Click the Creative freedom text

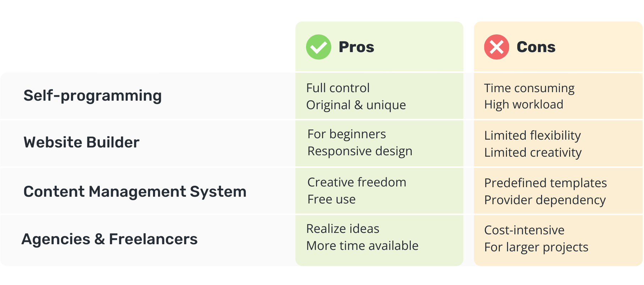(x=357, y=182)
